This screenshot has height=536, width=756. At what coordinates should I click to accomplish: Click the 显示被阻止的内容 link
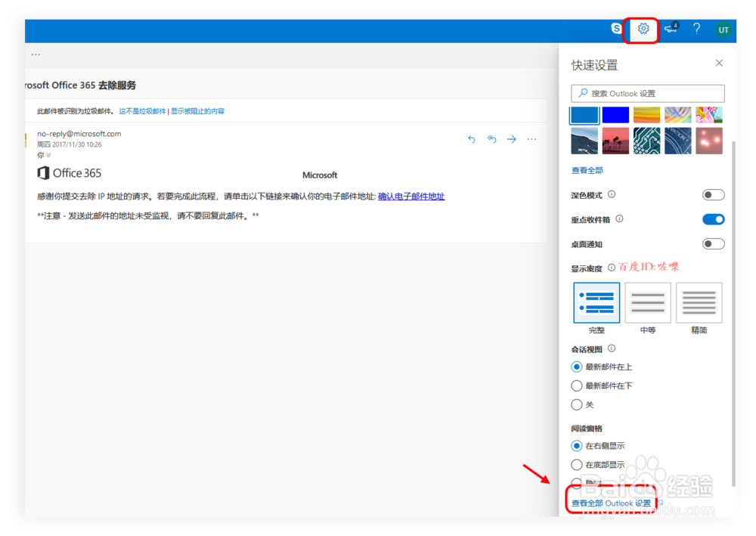tap(197, 111)
